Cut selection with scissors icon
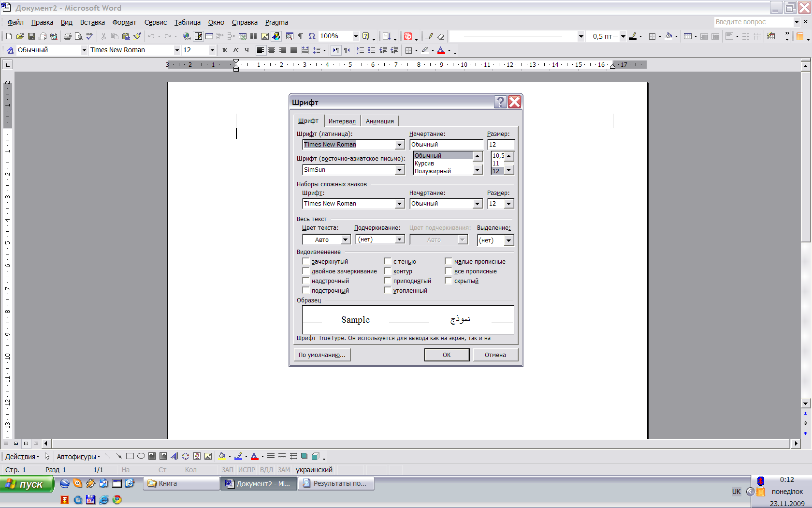The width and height of the screenshot is (812, 508). 103,36
